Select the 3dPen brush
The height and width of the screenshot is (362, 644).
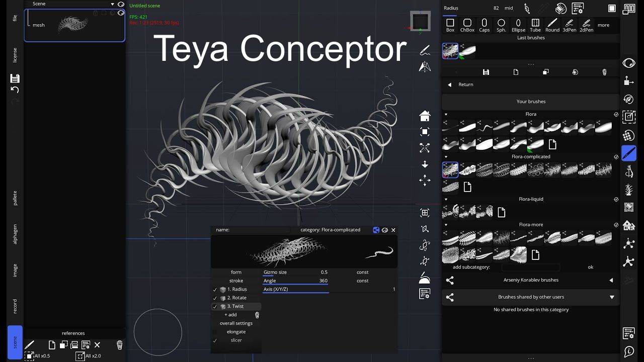tap(569, 25)
